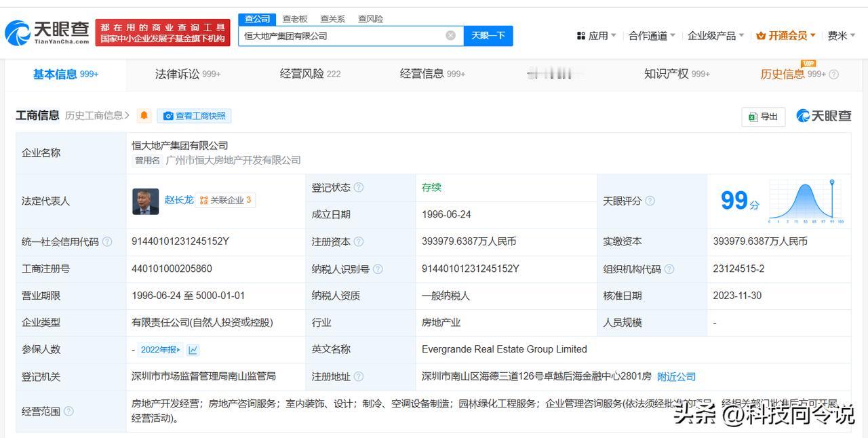This screenshot has width=868, height=438.
Task: Click credit code 91440101231245152Y beside 统一社会信用代码
Action: click(180, 241)
